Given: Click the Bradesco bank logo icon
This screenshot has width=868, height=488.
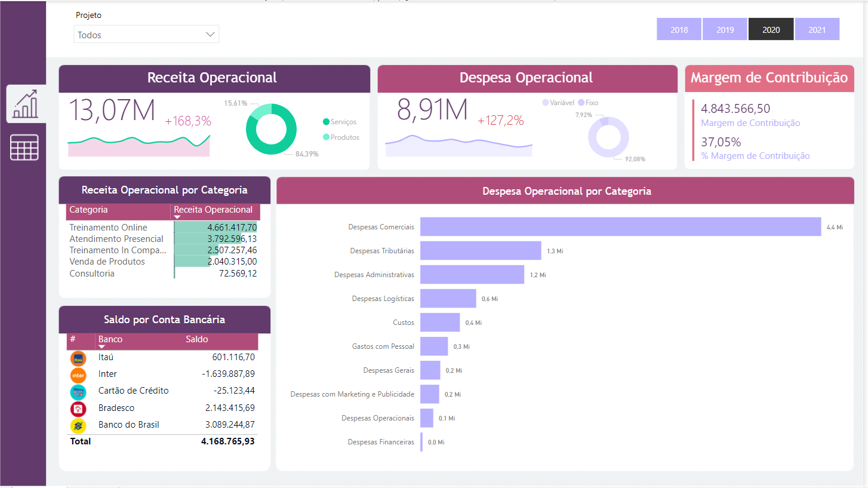Looking at the screenshot, I should point(78,409).
